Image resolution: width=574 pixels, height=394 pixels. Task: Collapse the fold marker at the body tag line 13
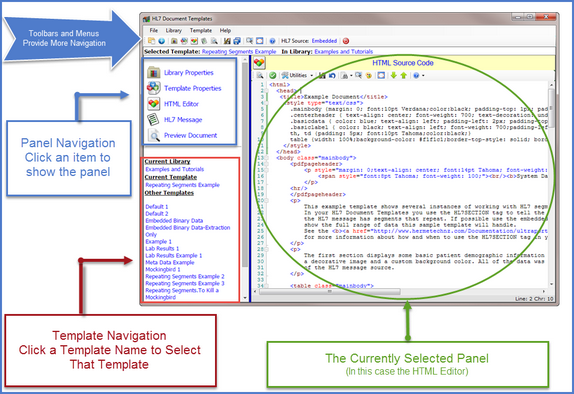(267, 158)
